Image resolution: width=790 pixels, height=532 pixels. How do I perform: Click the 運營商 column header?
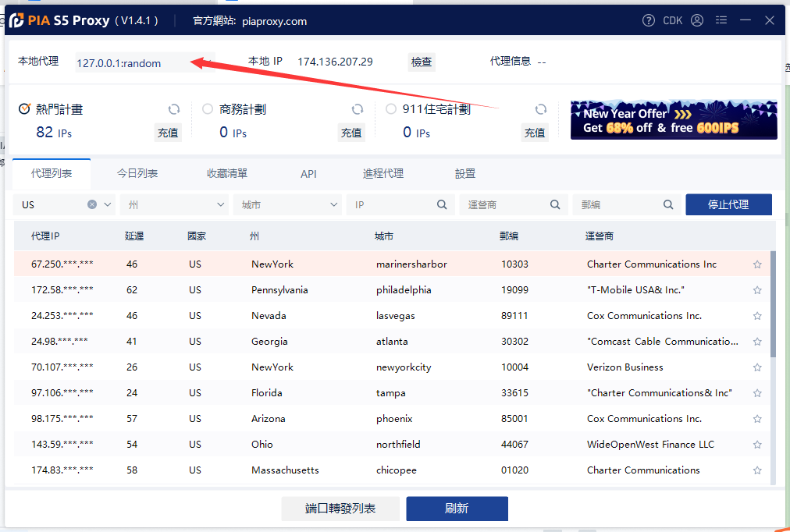click(x=599, y=236)
